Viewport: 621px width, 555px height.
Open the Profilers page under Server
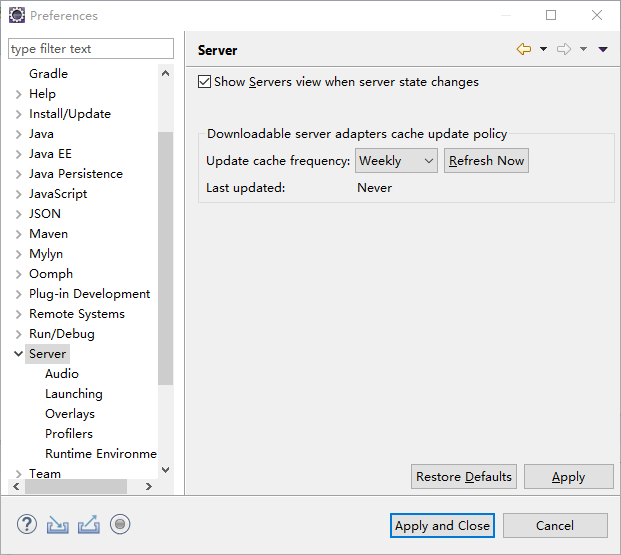click(x=69, y=434)
